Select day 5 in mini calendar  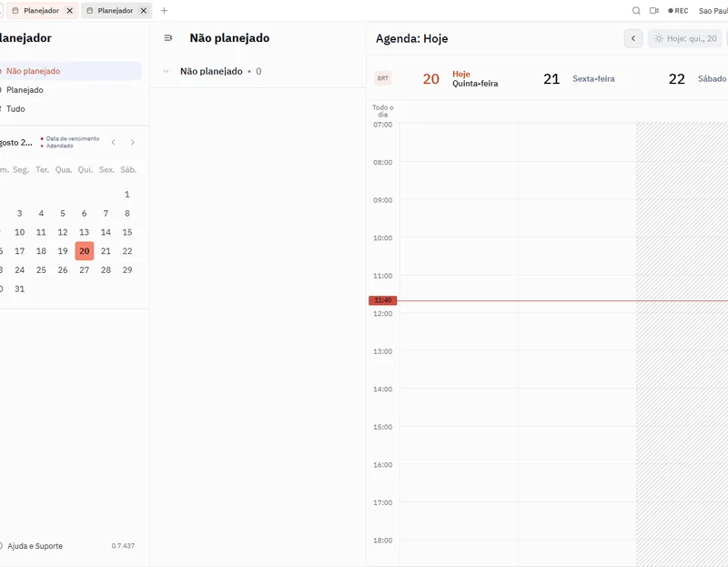(63, 214)
